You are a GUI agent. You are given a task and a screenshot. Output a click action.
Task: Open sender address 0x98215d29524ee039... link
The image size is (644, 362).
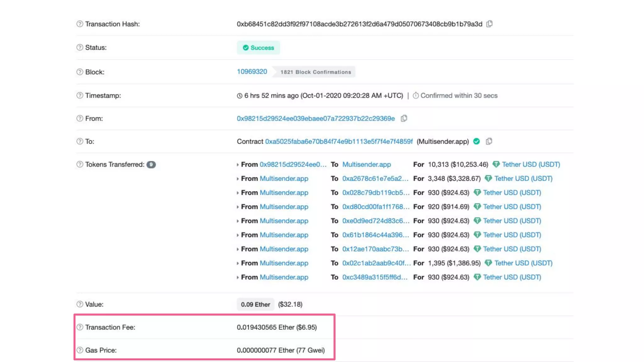316,118
